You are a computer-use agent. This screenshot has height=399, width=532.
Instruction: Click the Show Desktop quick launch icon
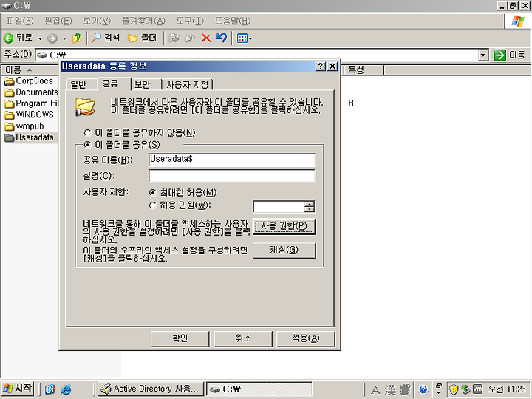[50, 389]
